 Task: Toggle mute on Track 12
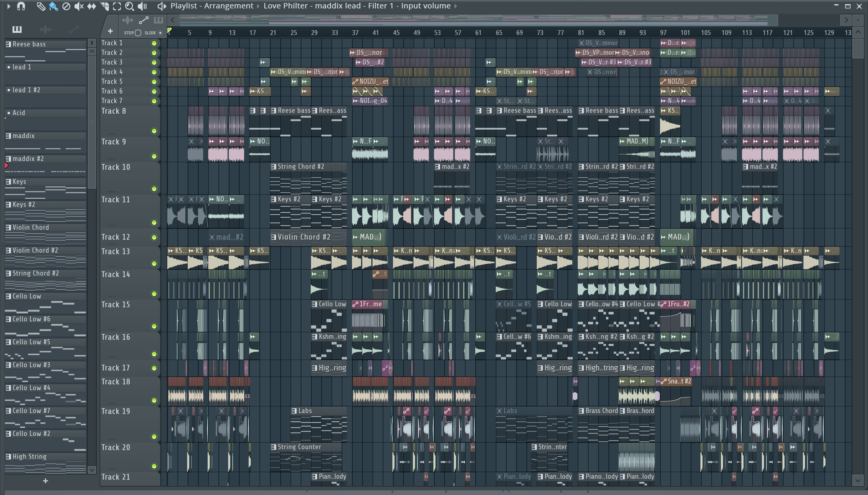154,237
